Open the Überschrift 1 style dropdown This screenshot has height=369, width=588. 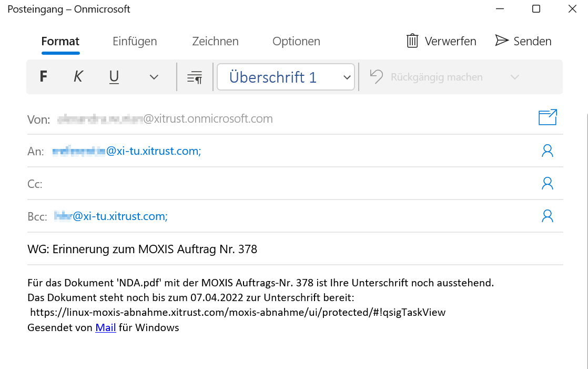(286, 77)
